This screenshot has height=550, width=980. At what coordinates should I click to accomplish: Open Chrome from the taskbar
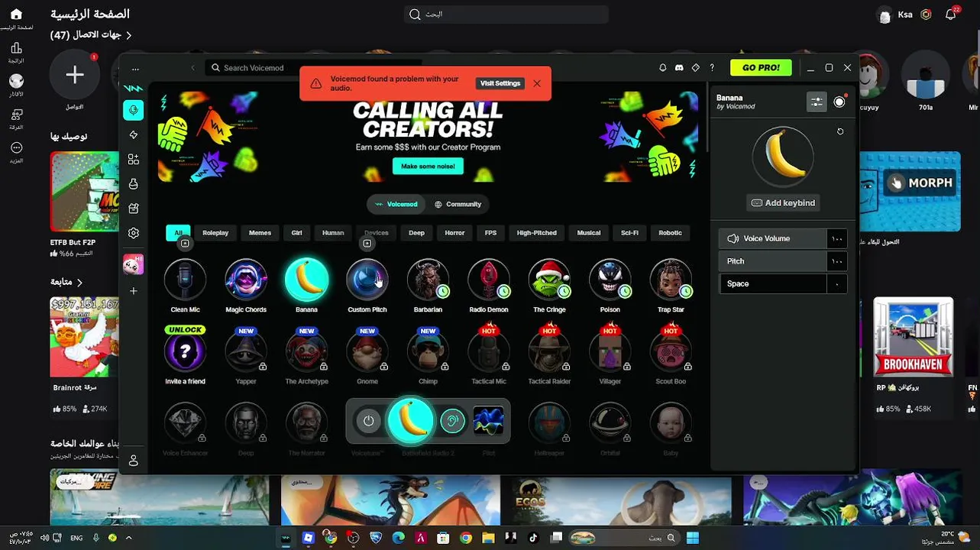coord(466,538)
